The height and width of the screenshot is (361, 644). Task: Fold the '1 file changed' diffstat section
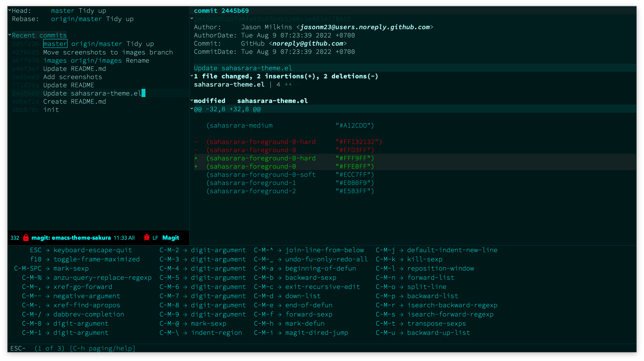192,76
